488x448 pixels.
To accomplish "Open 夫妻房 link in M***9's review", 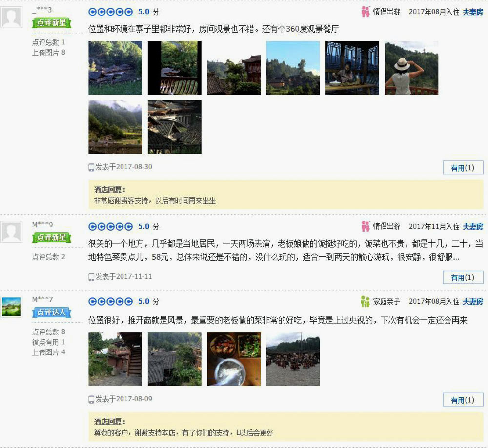I will click(x=472, y=227).
